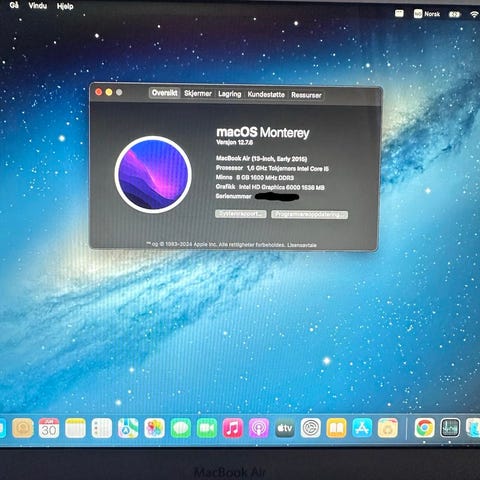The height and width of the screenshot is (480, 480).
Task: Check the battery status icon
Action: coord(455,14)
